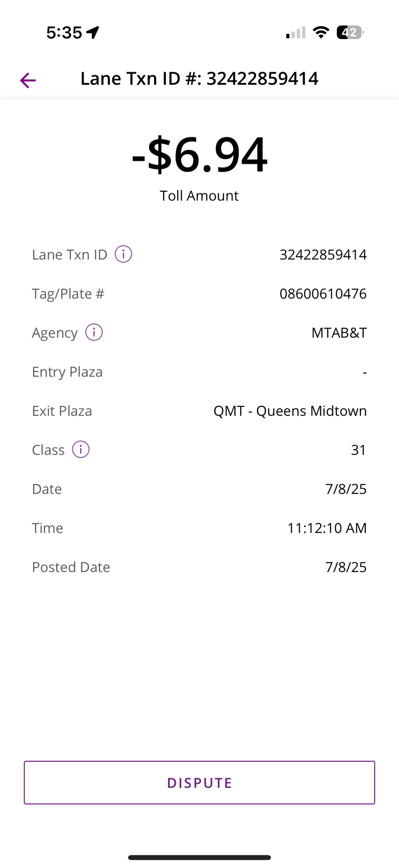The width and height of the screenshot is (399, 868).
Task: Tap the Tag/Plate number 08600610476
Action: [x=323, y=294]
